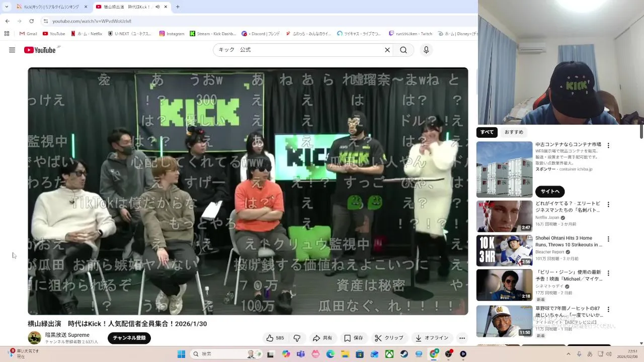Open the tab search dropdown

tap(7, 7)
